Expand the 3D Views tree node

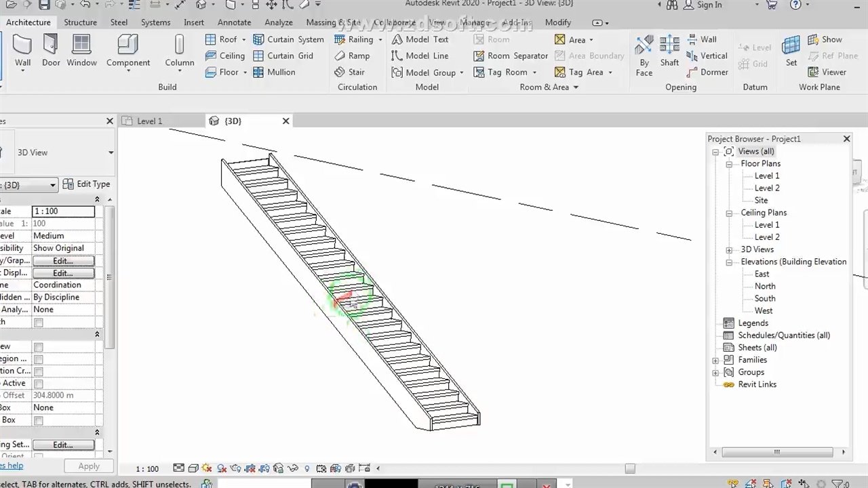[x=729, y=250]
